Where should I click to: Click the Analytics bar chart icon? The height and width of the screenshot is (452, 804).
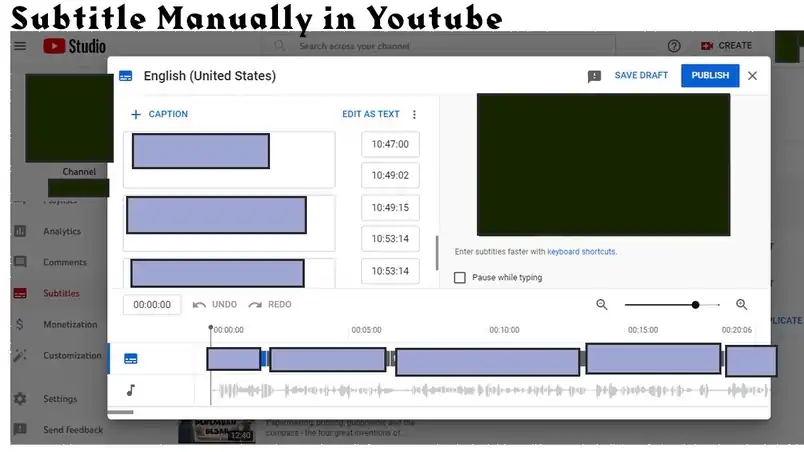click(20, 231)
